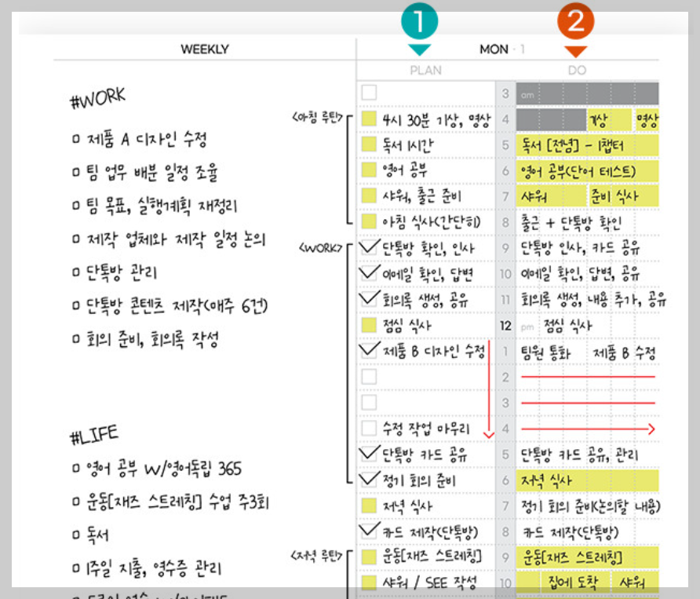Uncheck 이메일 확인, 답변 in the plan column
700x599 pixels.
(x=369, y=272)
